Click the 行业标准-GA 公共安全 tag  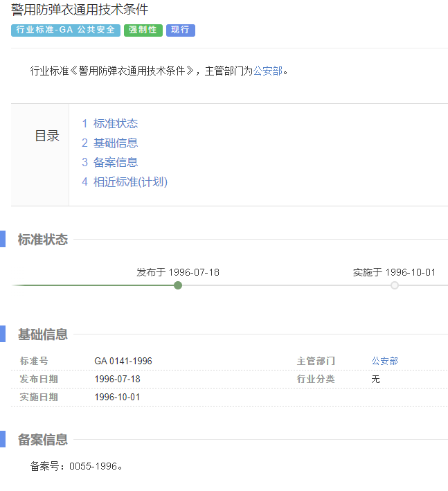[x=66, y=30]
